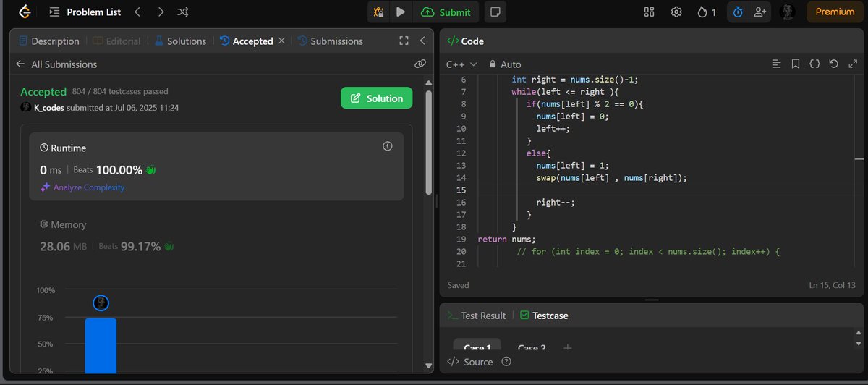Click the green Solution button
Viewport: 868px width, 385px height.
click(x=377, y=98)
